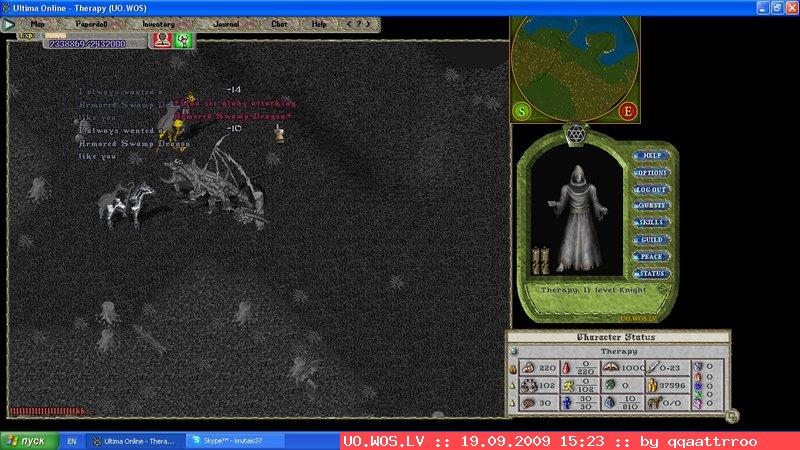Screen dimensions: 800x450
Task: Toggle PEACE war mode button
Action: (652, 257)
